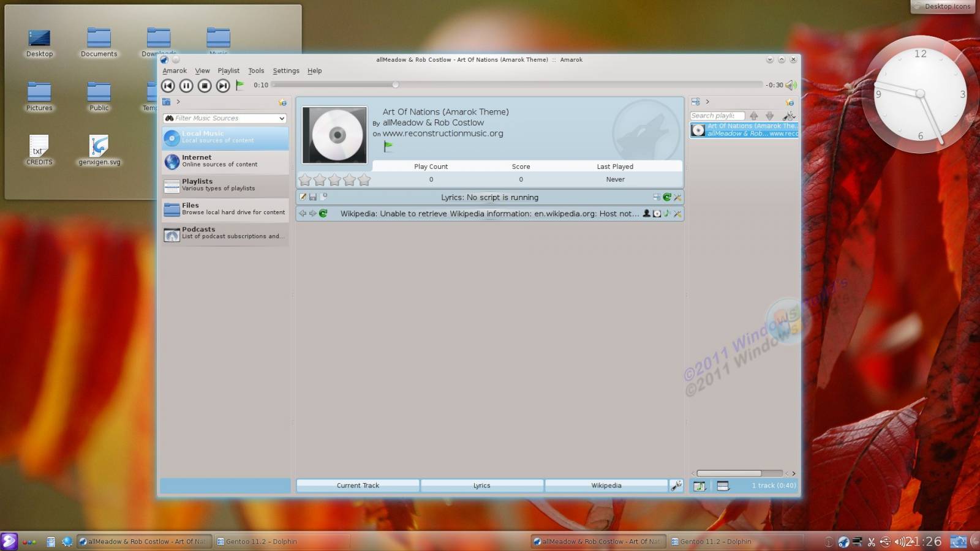Image resolution: width=980 pixels, height=551 pixels.
Task: Stop playback in Amarok
Action: click(205, 86)
